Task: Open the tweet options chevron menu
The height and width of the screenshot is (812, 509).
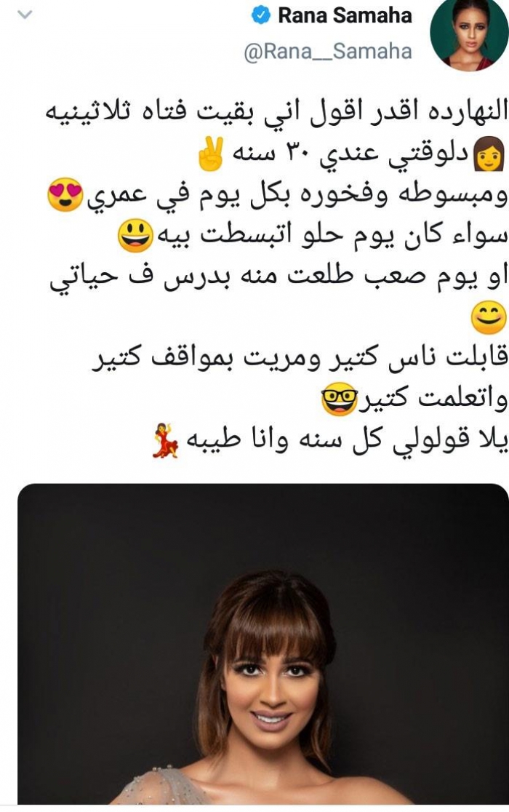Action: [25, 15]
